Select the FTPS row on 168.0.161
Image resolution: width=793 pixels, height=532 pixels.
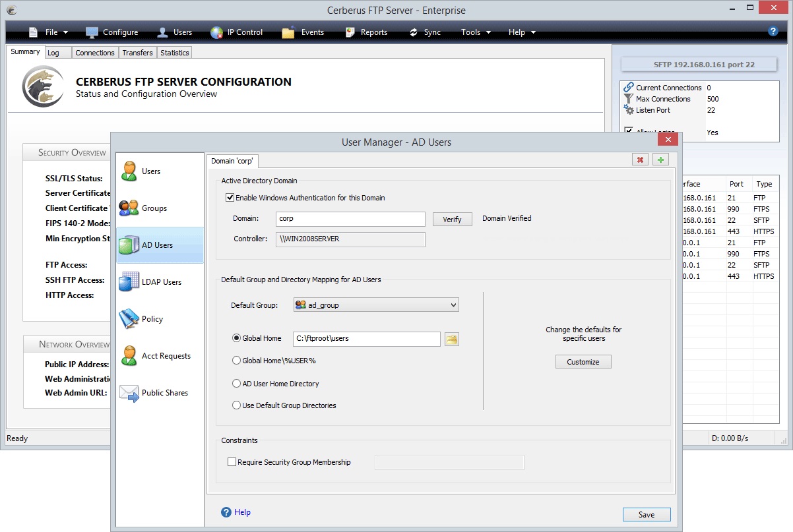[730, 209]
